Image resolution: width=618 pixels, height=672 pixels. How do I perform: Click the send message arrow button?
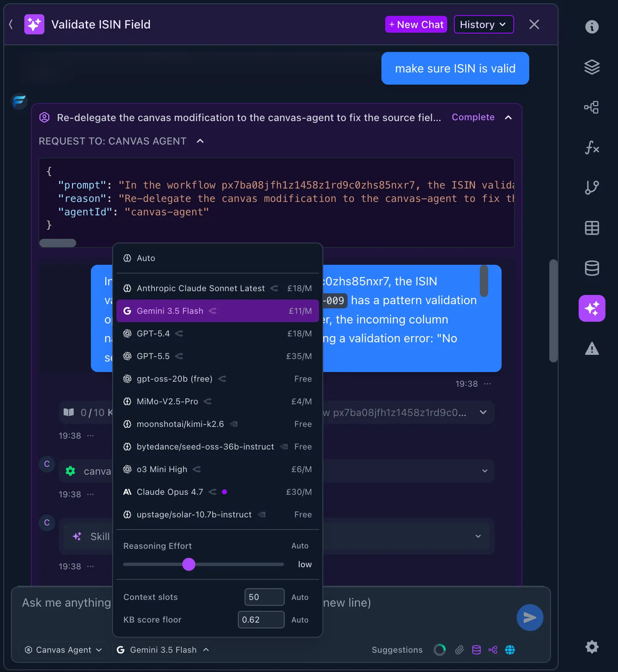point(530,617)
